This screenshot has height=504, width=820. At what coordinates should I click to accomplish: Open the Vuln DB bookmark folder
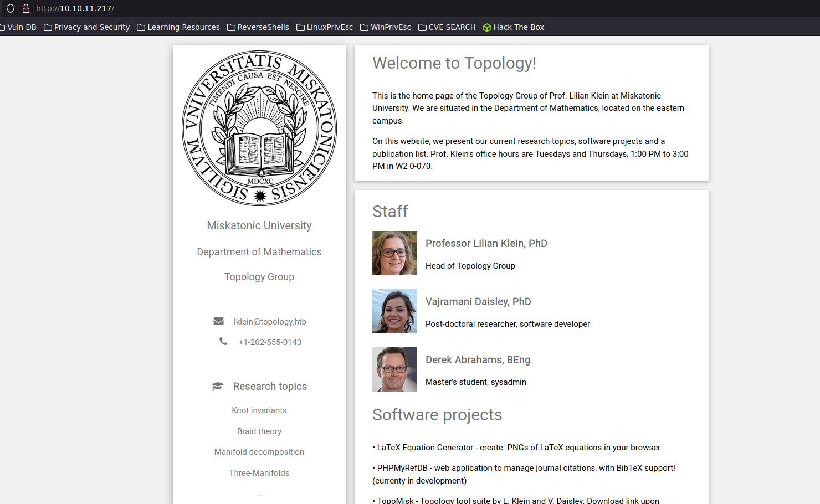(x=18, y=27)
